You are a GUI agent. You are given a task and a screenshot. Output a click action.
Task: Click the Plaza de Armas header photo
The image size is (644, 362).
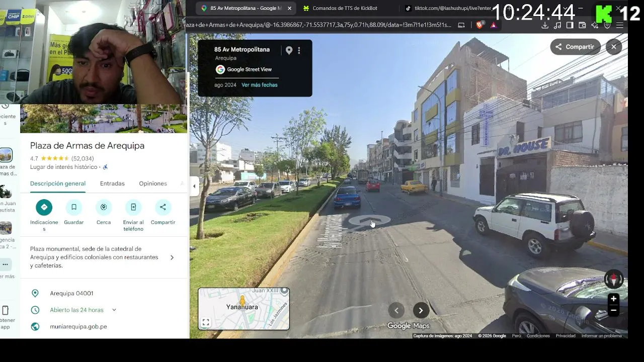(104, 119)
